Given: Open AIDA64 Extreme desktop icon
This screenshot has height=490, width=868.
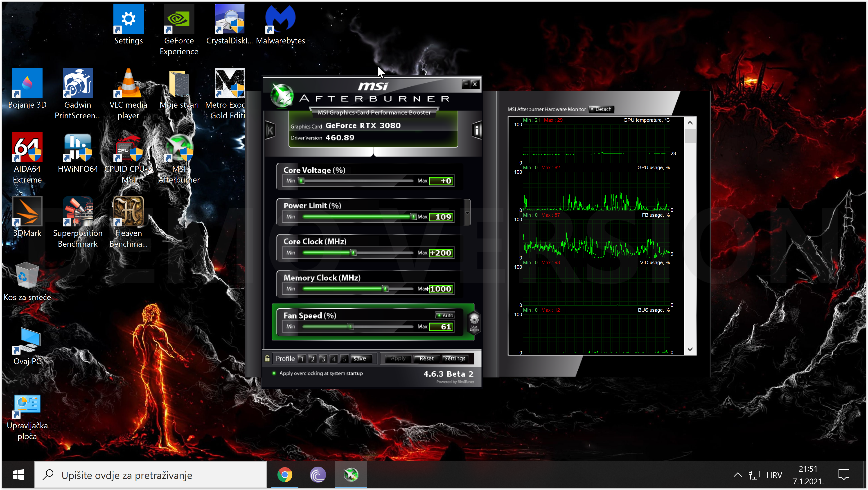Looking at the screenshot, I should [27, 158].
